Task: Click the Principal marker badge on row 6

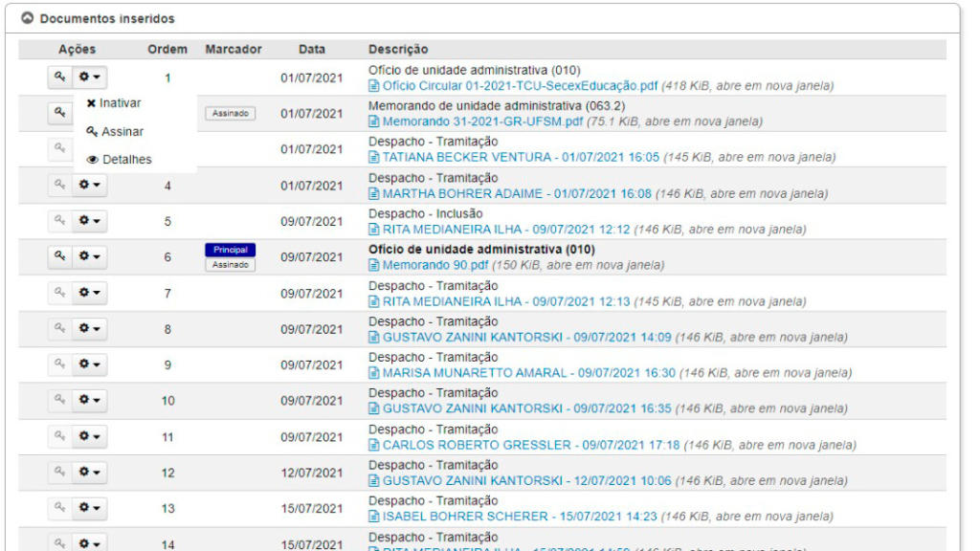Action: click(230, 250)
